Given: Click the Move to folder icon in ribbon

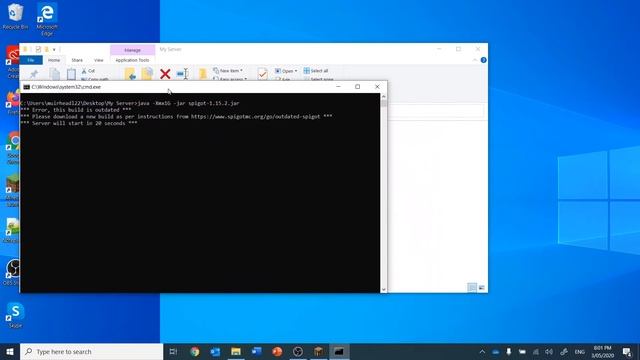Looking at the screenshot, I should (x=130, y=74).
